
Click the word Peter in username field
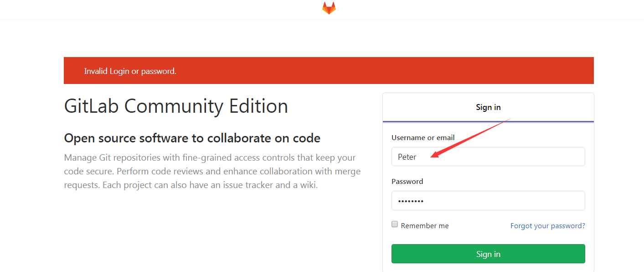click(x=407, y=157)
